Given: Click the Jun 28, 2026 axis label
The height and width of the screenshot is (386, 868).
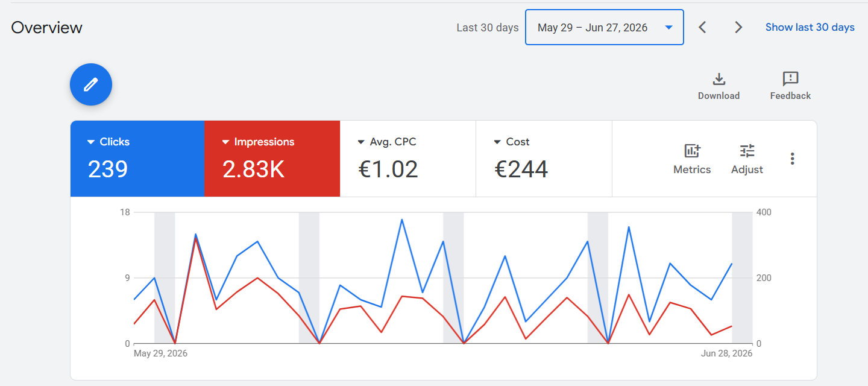Looking at the screenshot, I should pos(726,353).
